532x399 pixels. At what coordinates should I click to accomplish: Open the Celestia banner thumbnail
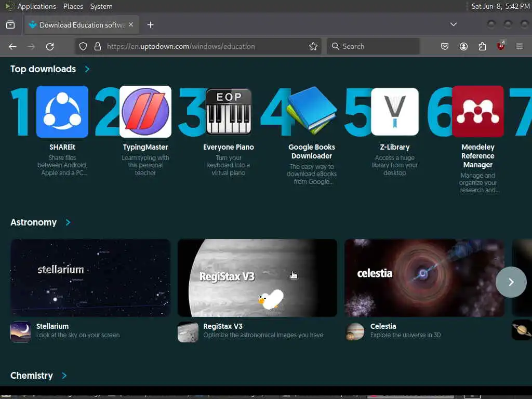coord(424,278)
